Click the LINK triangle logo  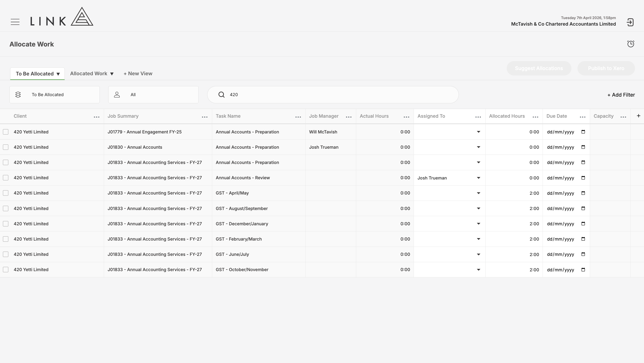pyautogui.click(x=82, y=16)
